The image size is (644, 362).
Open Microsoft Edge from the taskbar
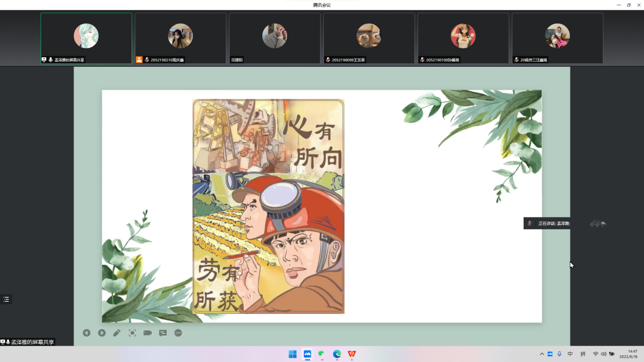[x=337, y=354]
